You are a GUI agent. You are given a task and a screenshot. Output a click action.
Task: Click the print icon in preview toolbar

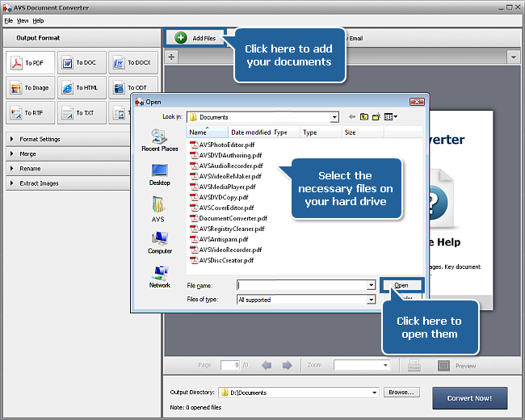[414, 365]
